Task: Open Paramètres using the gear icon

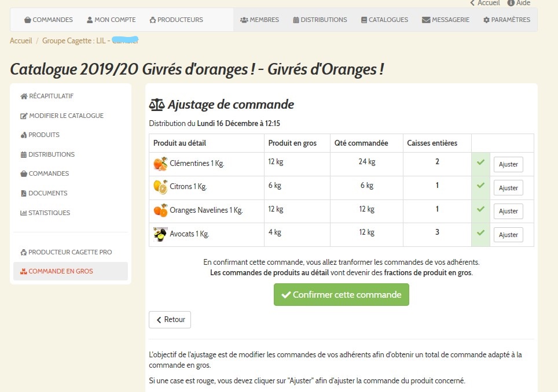Action: tap(488, 19)
